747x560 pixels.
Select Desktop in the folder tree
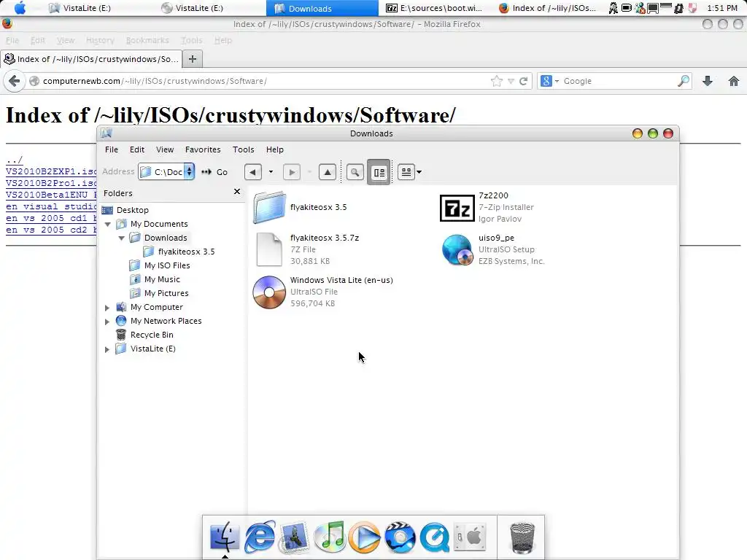133,210
